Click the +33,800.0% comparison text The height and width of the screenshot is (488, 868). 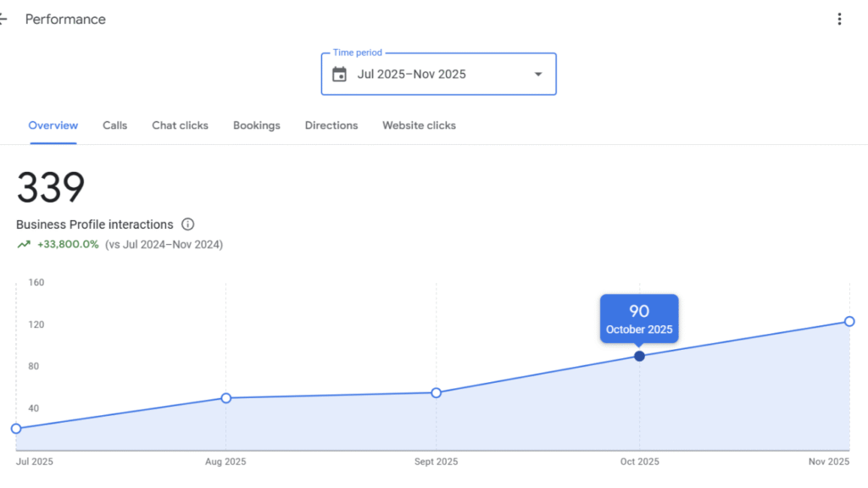[x=68, y=245]
